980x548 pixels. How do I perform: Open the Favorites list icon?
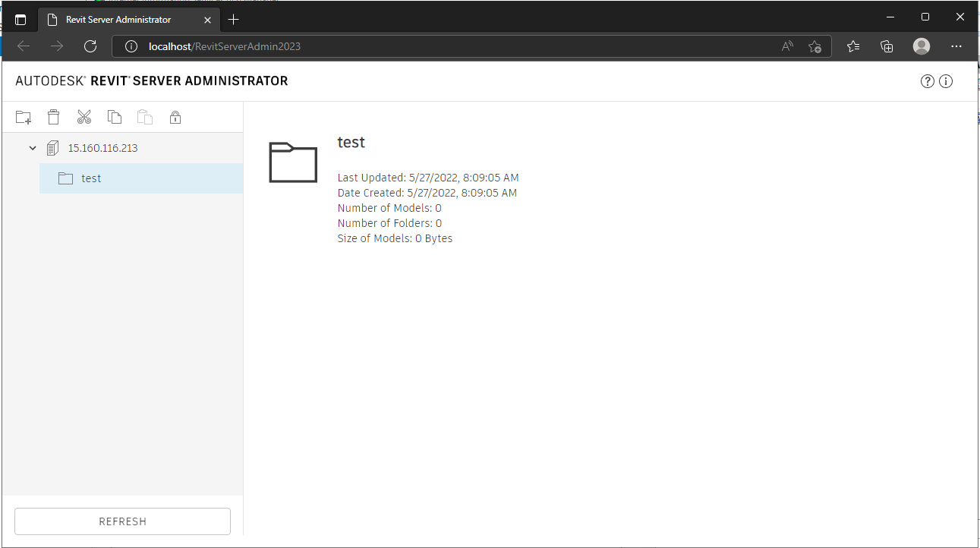coord(853,46)
